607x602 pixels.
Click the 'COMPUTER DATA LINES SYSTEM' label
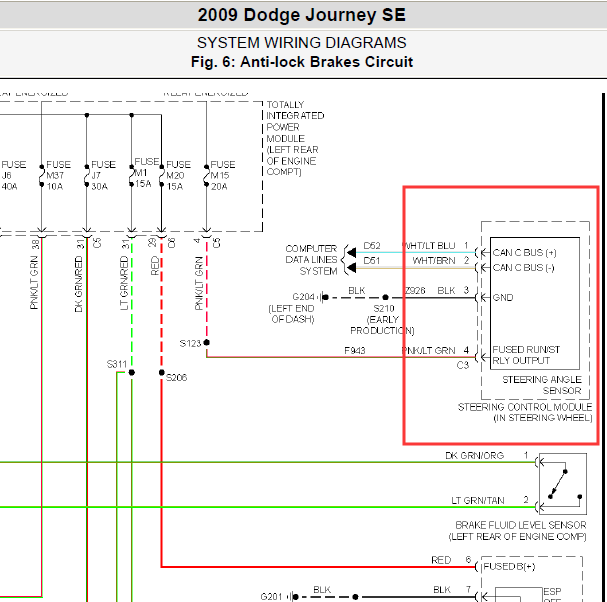[311, 260]
